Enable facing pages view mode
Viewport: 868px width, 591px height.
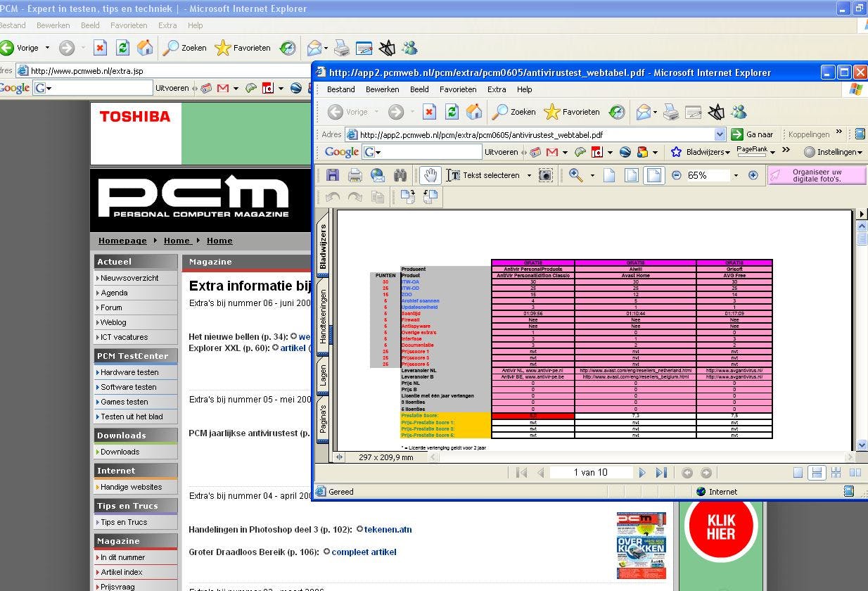(x=855, y=472)
